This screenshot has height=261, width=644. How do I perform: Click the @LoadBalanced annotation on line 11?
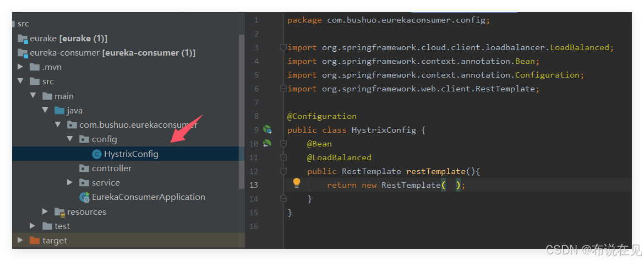coord(339,157)
